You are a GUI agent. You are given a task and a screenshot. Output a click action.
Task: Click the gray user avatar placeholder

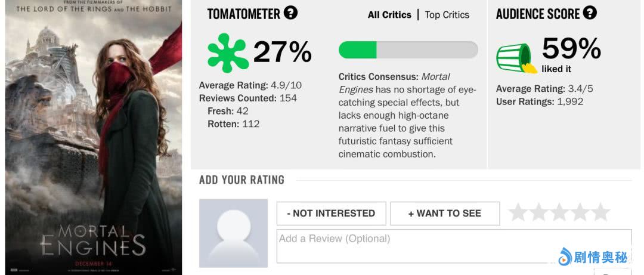[x=233, y=233]
